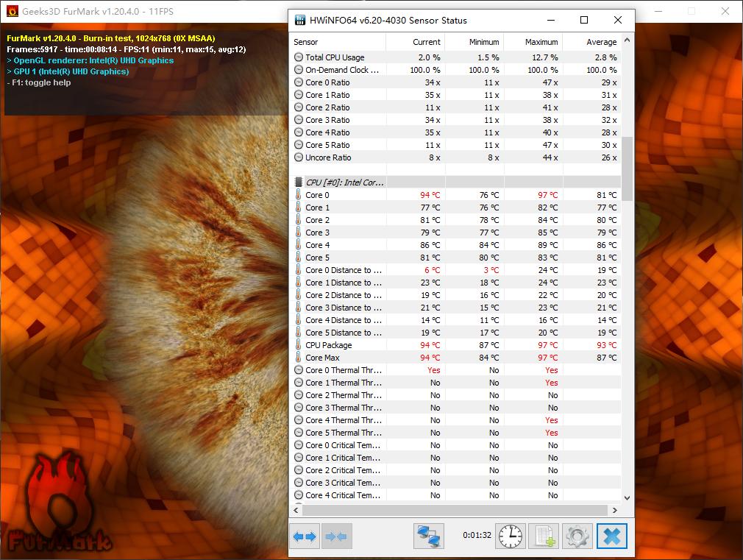The width and height of the screenshot is (743, 560).
Task: Minimize the HWiNFO64 Sensor Status window
Action: click(x=550, y=20)
